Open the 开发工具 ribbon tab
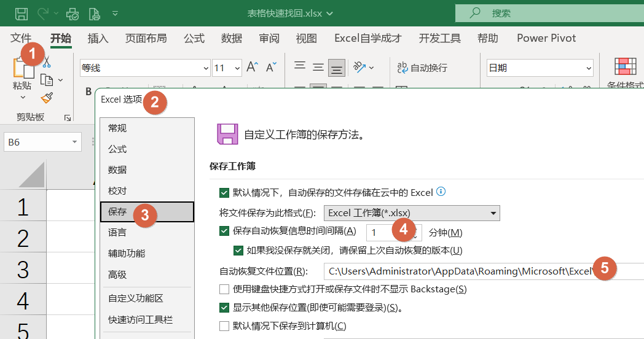 [x=439, y=38]
